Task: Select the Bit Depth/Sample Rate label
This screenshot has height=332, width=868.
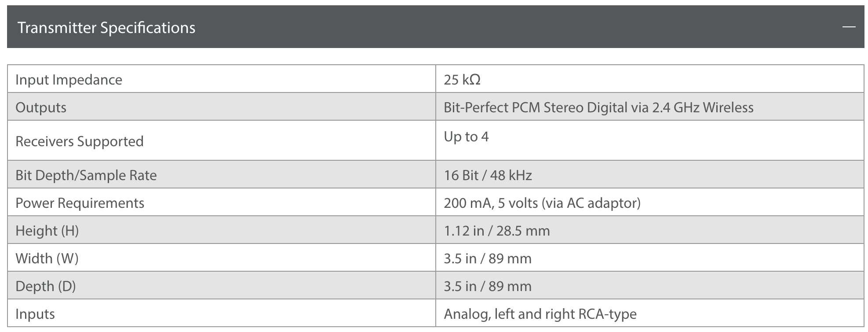Action: pyautogui.click(x=86, y=175)
